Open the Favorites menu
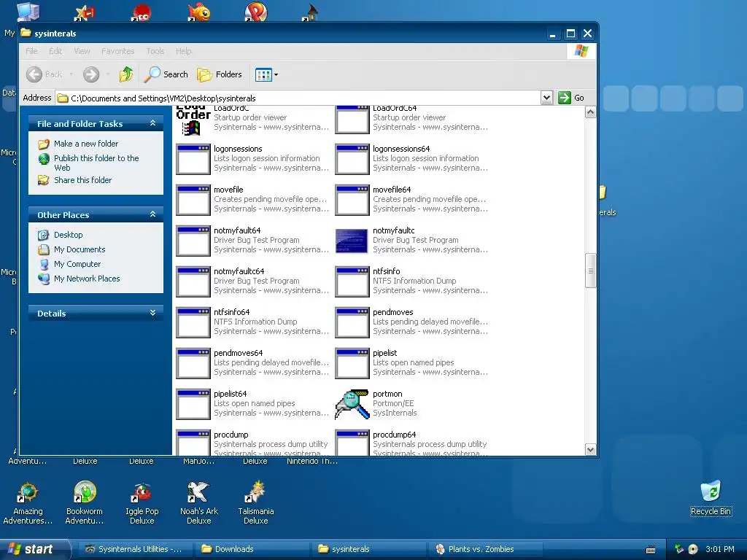The image size is (747, 560). click(117, 51)
